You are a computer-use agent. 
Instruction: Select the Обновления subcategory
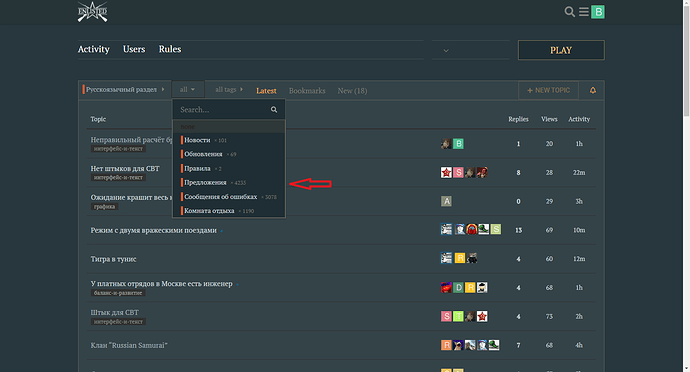[x=229, y=154]
